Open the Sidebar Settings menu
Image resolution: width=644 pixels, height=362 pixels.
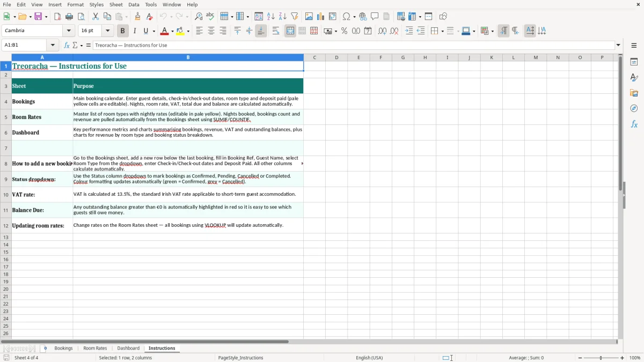click(x=634, y=45)
